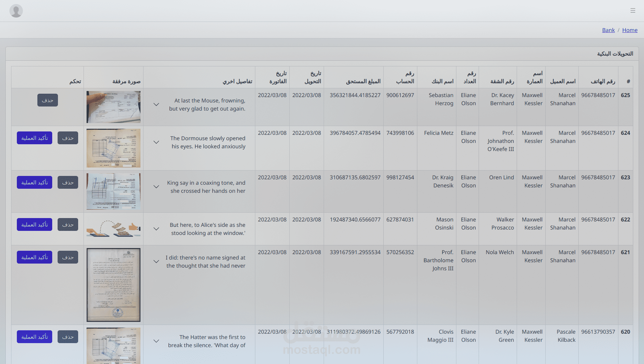The image size is (644, 364).
Task: Confirm the operation for row 622
Action: pyautogui.click(x=34, y=224)
